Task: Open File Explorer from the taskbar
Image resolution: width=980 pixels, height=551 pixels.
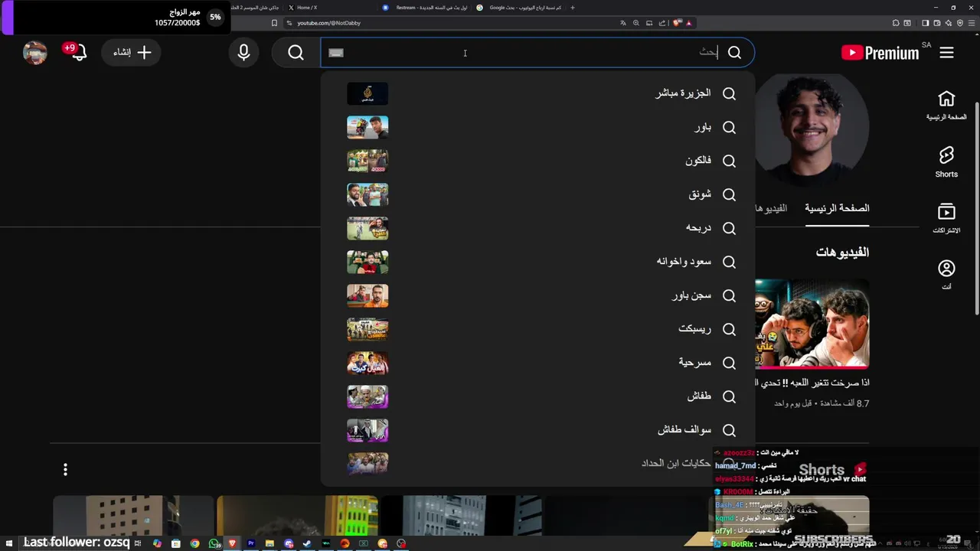Action: pos(269,543)
